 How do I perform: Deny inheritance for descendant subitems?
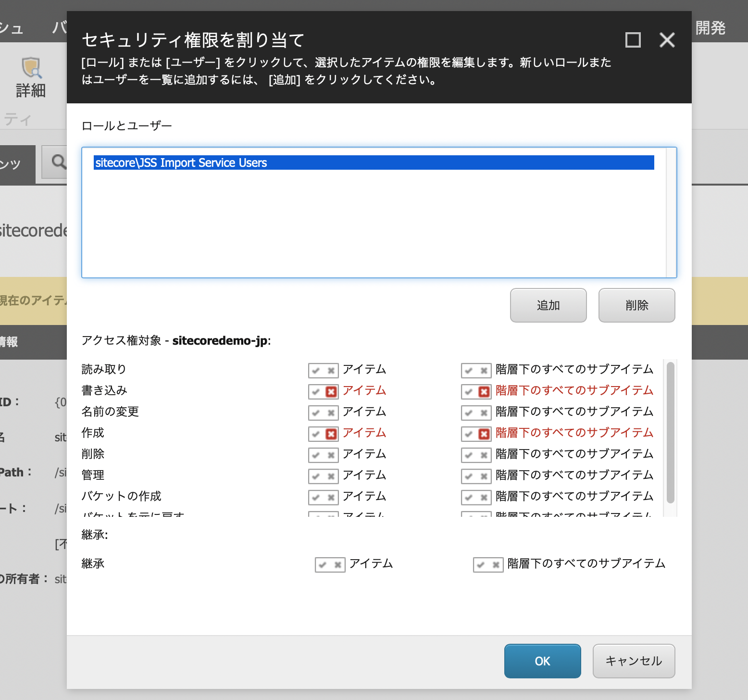tap(496, 565)
